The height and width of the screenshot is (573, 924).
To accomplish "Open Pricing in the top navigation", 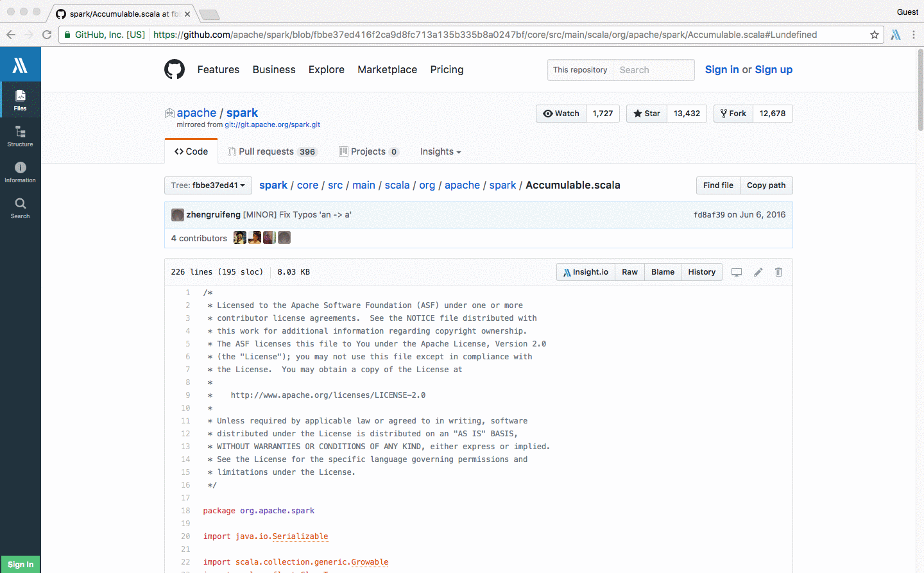I will [x=447, y=69].
